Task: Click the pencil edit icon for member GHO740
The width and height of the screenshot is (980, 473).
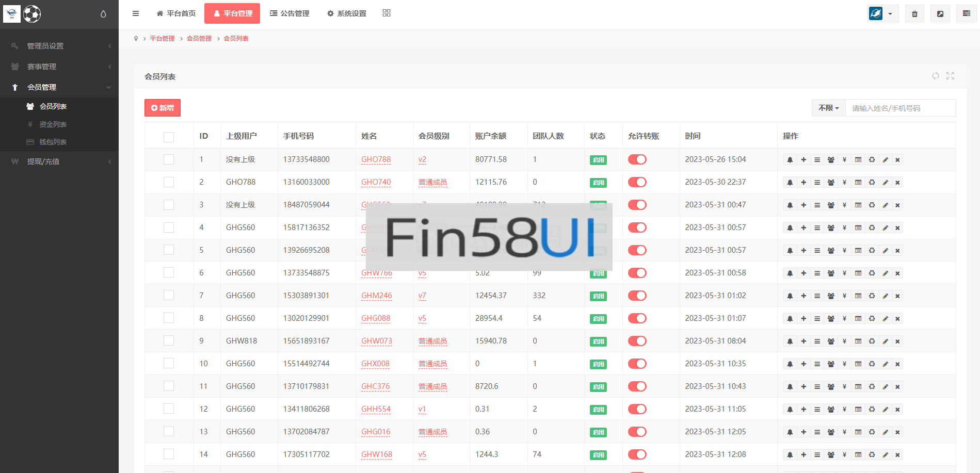Action: pos(885,183)
